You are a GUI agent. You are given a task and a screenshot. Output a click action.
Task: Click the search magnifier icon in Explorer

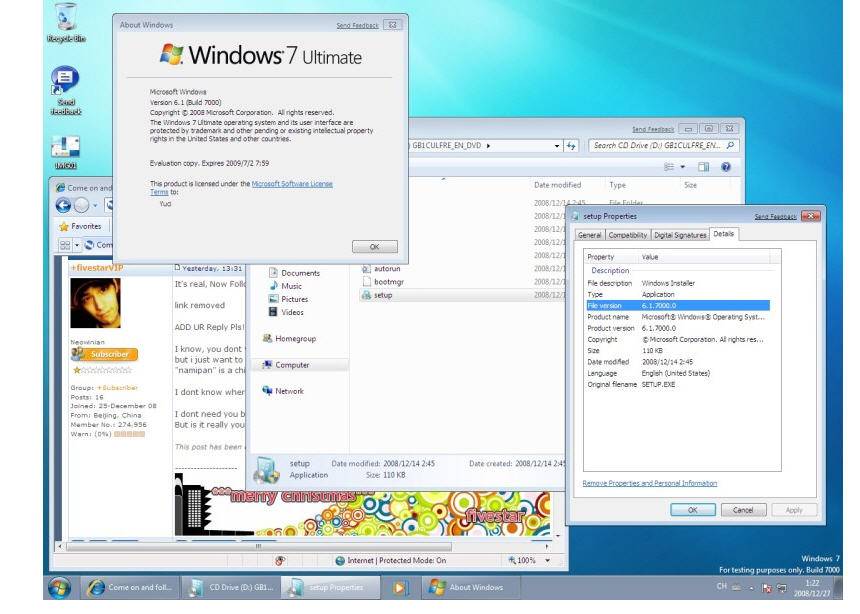730,145
